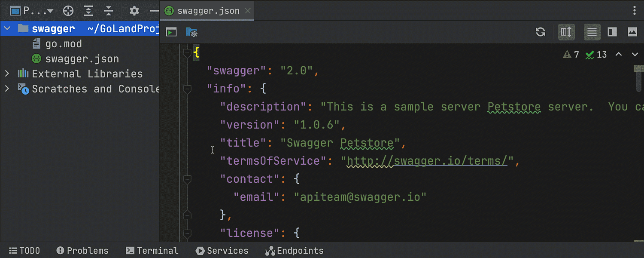Image resolution: width=644 pixels, height=258 pixels.
Task: Collapse all items in project tree
Action: click(109, 11)
